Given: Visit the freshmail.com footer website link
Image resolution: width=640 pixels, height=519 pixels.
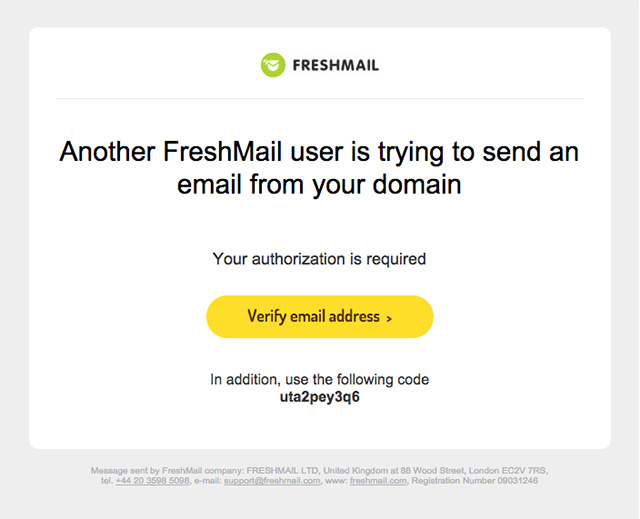Looking at the screenshot, I should click(x=378, y=481).
